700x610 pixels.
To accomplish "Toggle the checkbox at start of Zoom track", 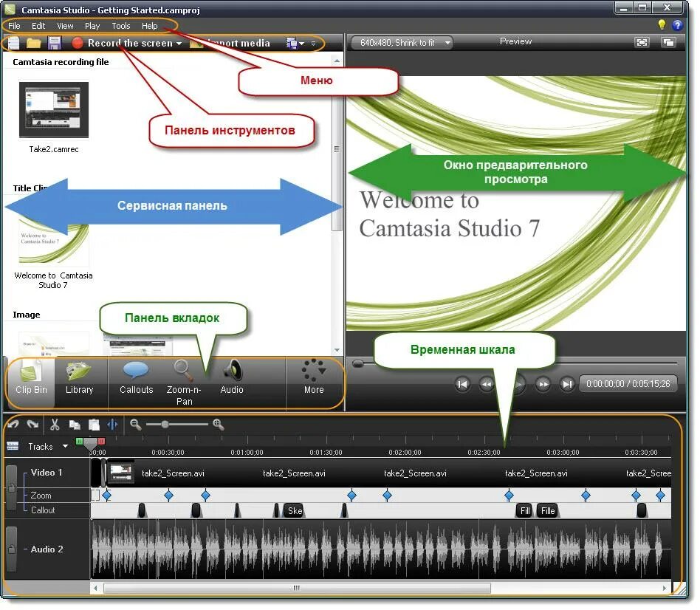I will point(95,495).
